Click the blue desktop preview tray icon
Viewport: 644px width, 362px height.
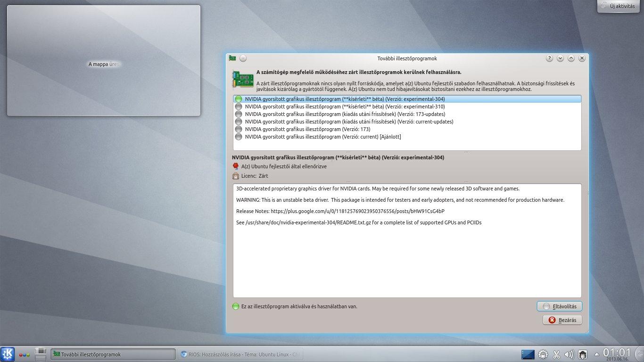pos(528,354)
